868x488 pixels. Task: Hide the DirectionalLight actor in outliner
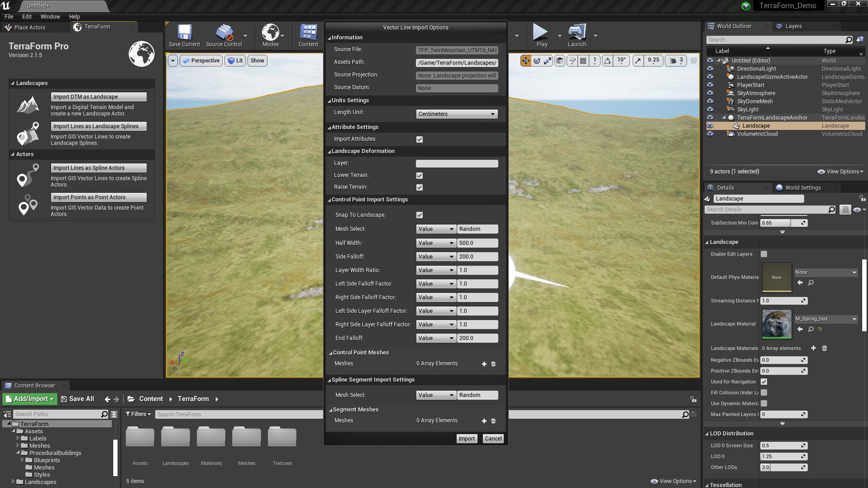click(x=710, y=69)
